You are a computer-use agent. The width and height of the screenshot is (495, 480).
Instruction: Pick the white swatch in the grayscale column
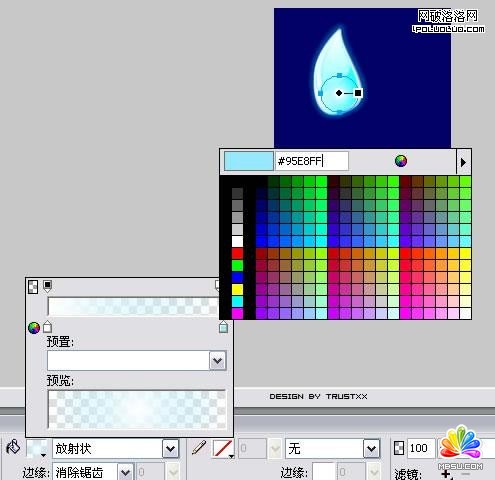click(237, 241)
